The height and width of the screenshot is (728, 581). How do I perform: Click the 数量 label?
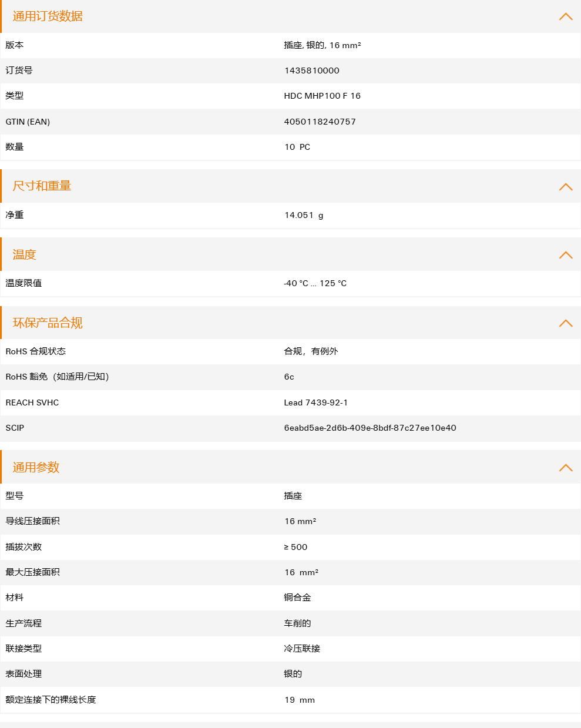click(15, 147)
